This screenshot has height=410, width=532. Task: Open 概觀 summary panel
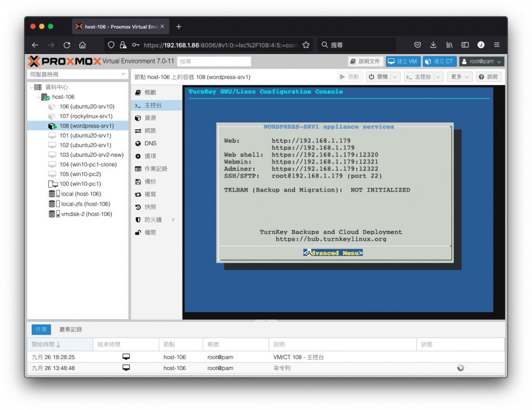click(x=156, y=92)
